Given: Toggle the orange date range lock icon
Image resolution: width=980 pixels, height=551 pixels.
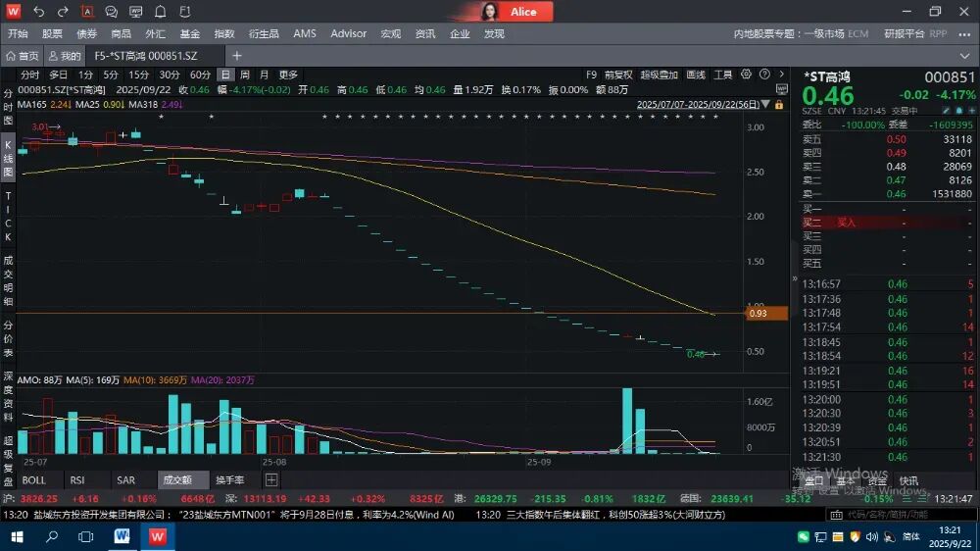Looking at the screenshot, I should pos(779,105).
